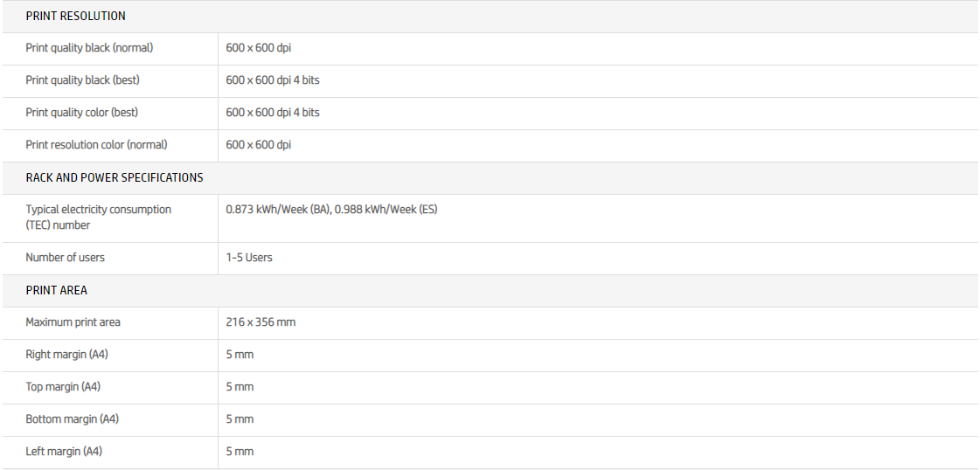This screenshot has height=470, width=980.
Task: Click the 'Print quality color (best)' label
Action: coord(81,113)
